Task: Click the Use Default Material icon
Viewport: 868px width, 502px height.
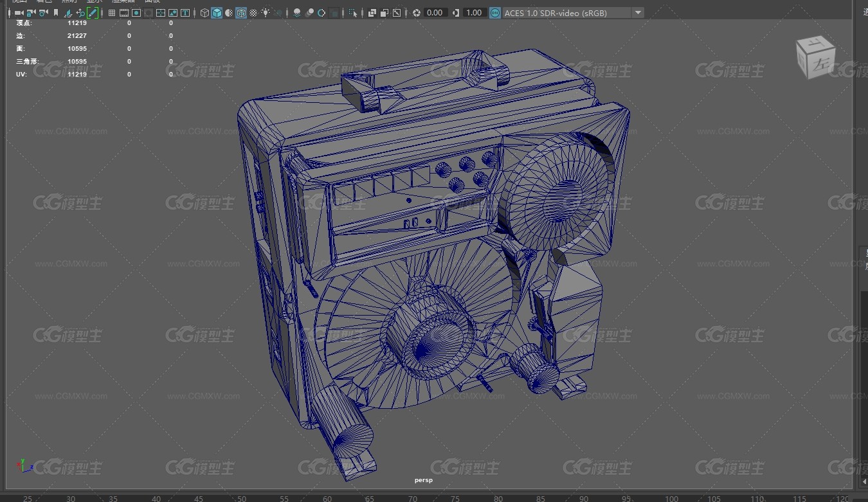Action: tap(229, 12)
